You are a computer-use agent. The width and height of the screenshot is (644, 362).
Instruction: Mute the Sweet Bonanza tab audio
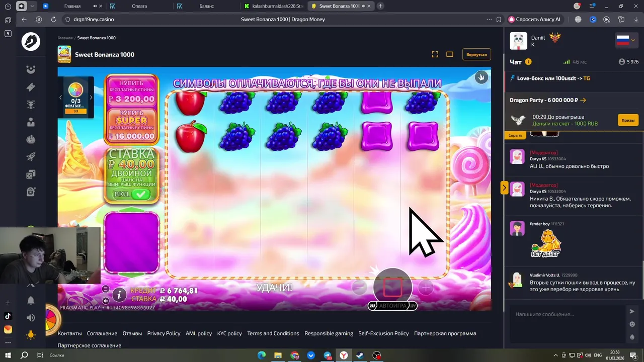coord(363,6)
